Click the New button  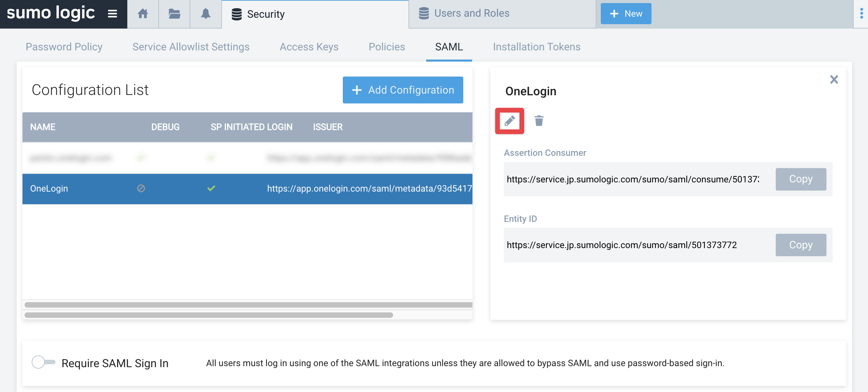626,14
